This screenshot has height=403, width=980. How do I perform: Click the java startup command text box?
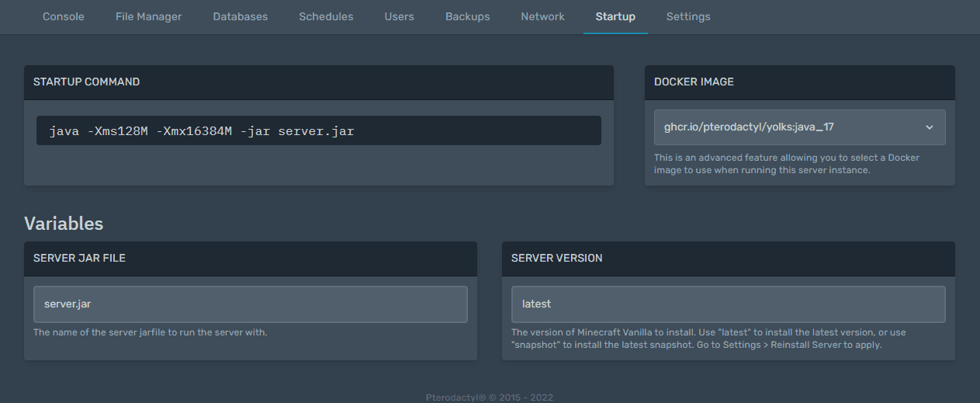tap(318, 130)
